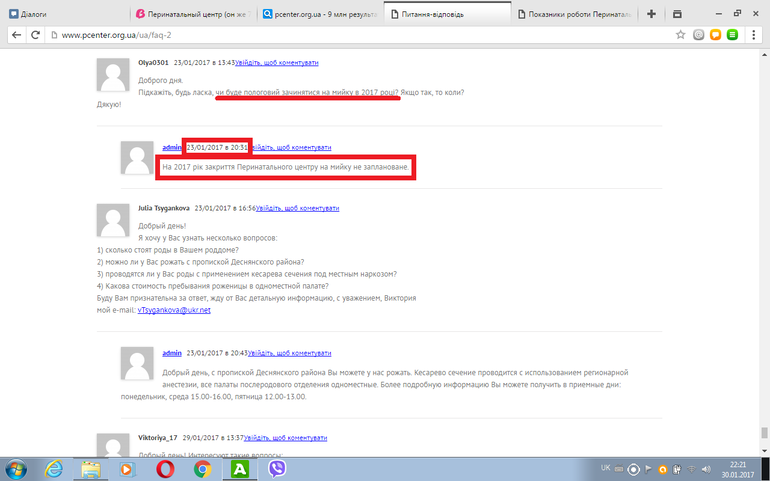Viewport: 770px width, 481px height.
Task: Click the Windows Start button
Action: [x=17, y=467]
